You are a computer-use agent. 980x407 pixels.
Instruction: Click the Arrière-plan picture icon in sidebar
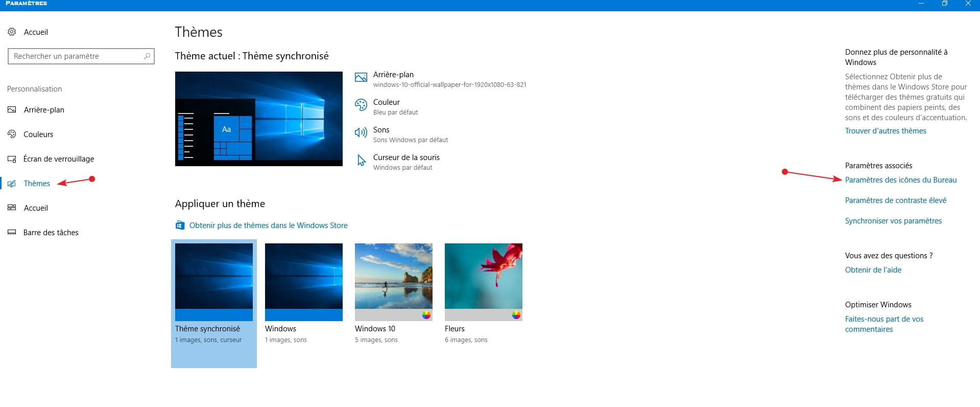pos(12,109)
